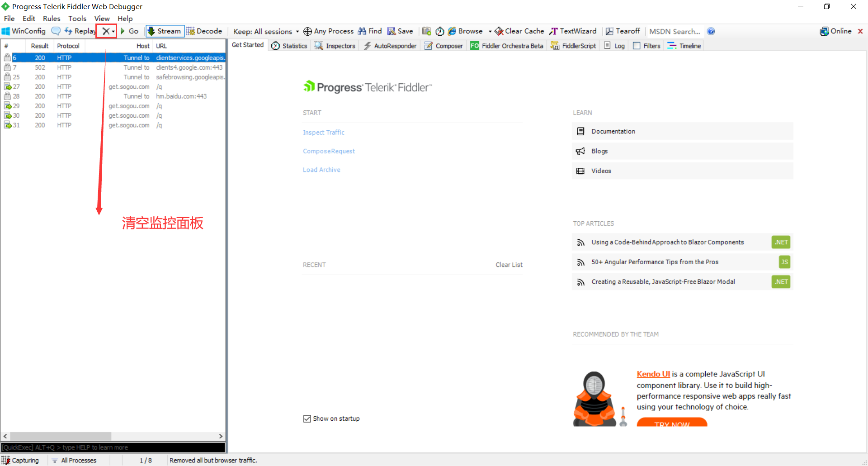Image resolution: width=868 pixels, height=466 pixels.
Task: Click the ComposeRequest link
Action: [329, 151]
